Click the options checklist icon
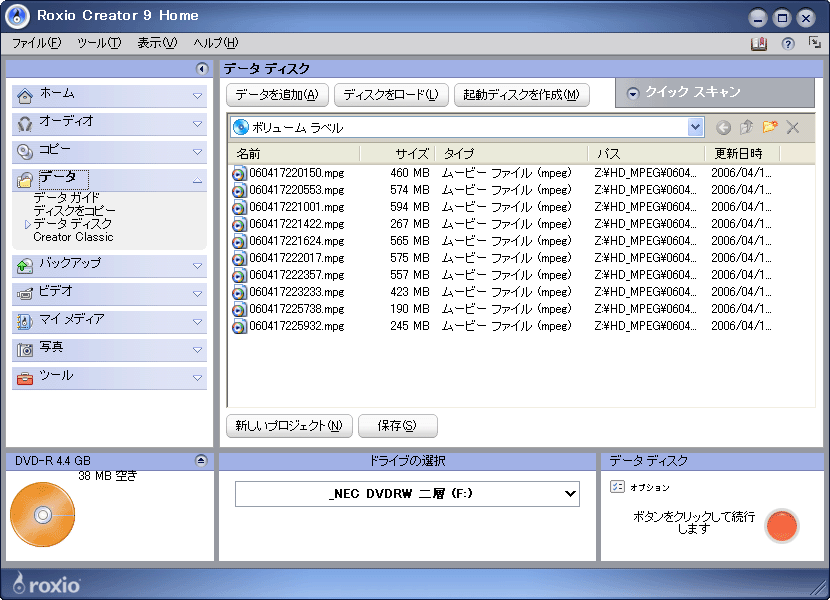Viewport: 830px width, 600px height. click(x=617, y=487)
